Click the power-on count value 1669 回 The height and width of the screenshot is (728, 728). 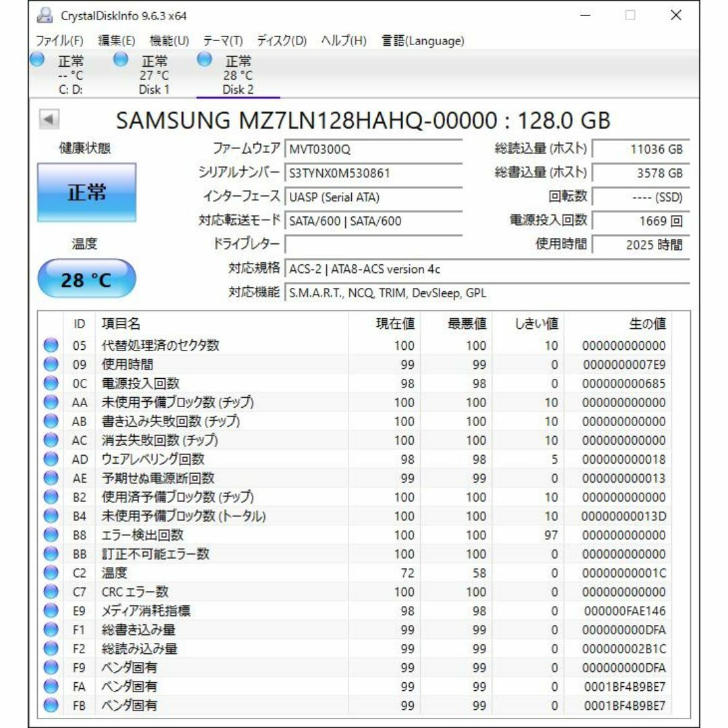641,221
